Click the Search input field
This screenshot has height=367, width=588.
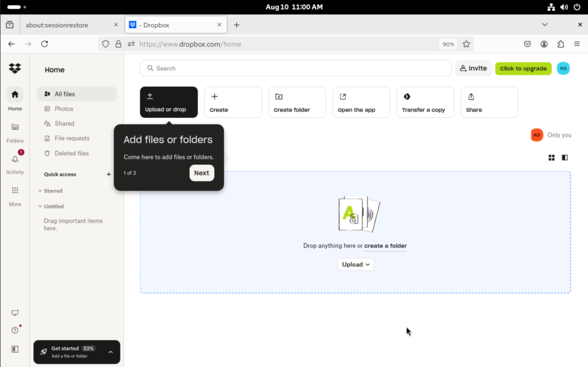coord(295,68)
